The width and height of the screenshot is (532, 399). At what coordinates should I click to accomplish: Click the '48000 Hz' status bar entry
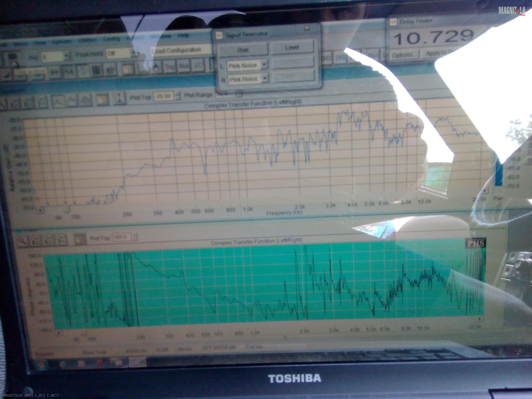click(136, 351)
